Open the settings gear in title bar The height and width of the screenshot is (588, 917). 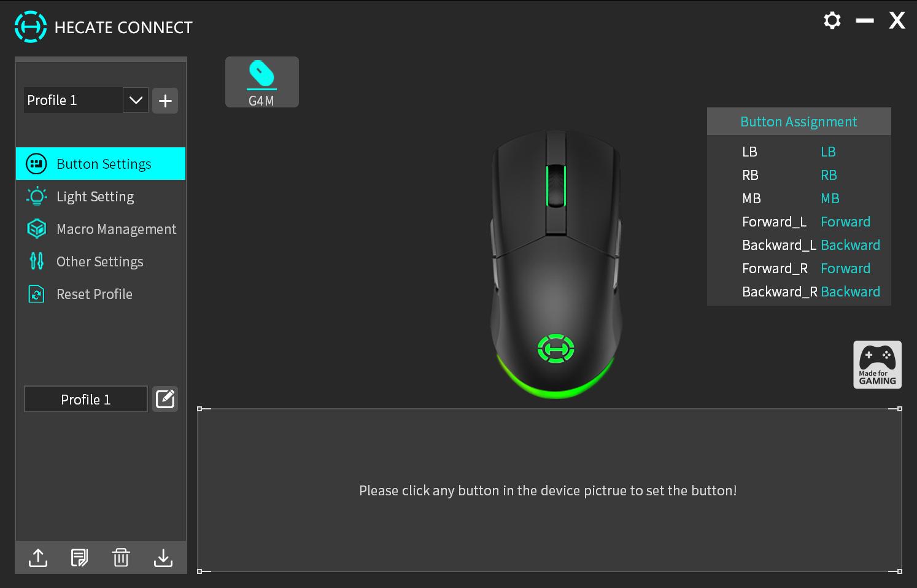[832, 20]
